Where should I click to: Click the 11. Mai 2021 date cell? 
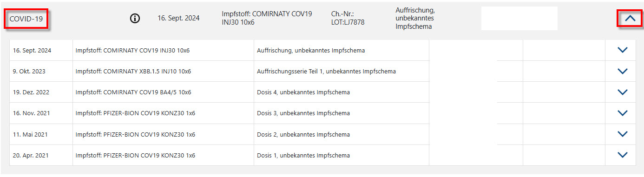(41, 134)
